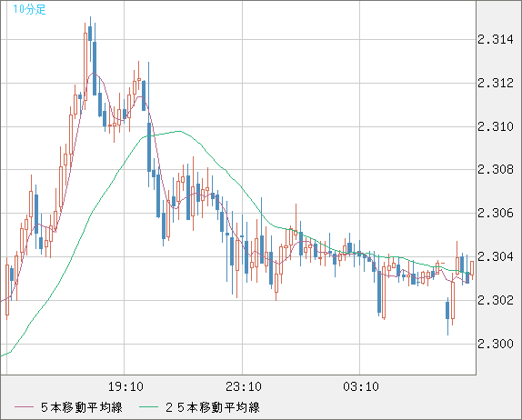The width and height of the screenshot is (522, 420).
Task: Click the purple legend line swatch
Action: [x=24, y=407]
